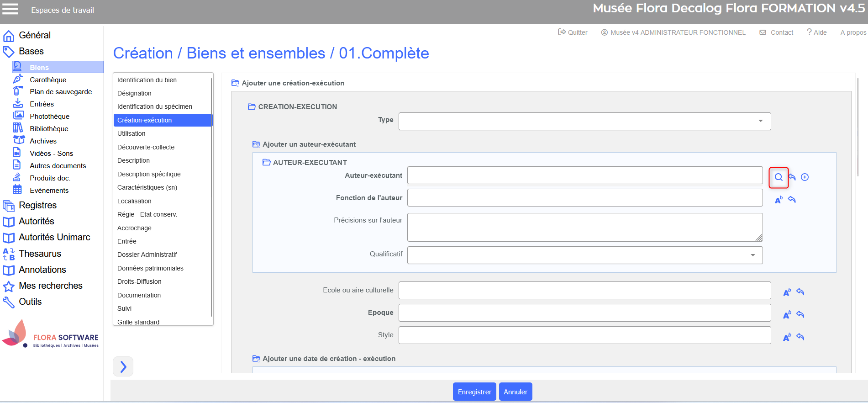Expand the Qualificatif dropdown

[x=752, y=255]
